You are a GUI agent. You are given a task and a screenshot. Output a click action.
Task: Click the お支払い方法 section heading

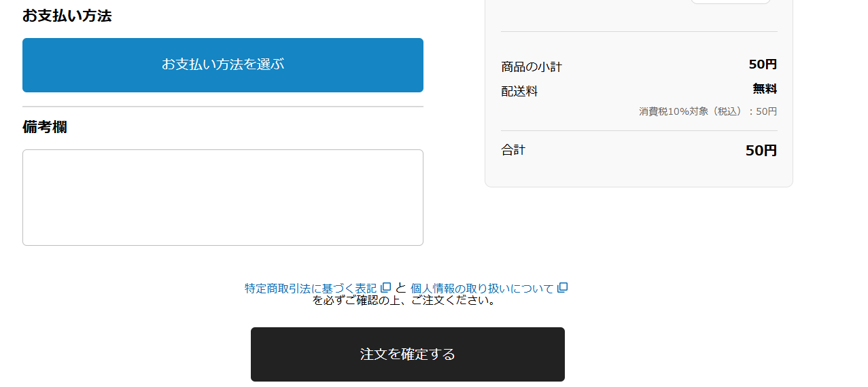tap(67, 16)
